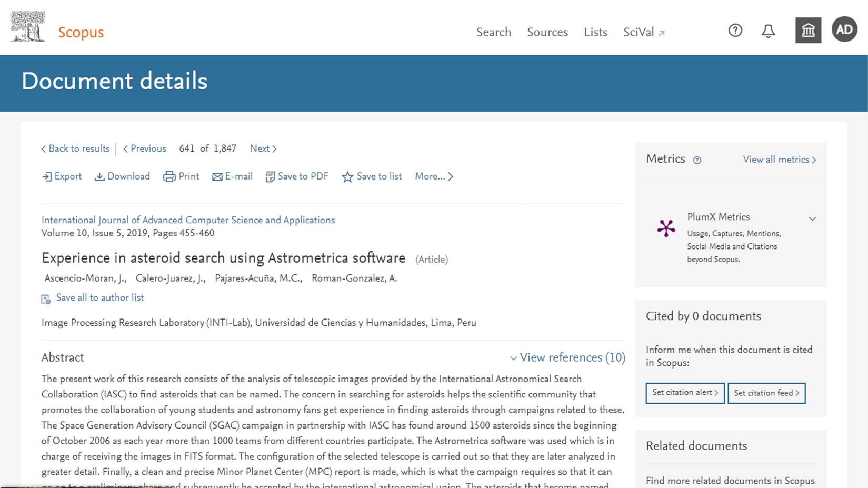868x488 pixels.
Task: Click the 'Cited by 0 documents' heading
Action: 703,316
